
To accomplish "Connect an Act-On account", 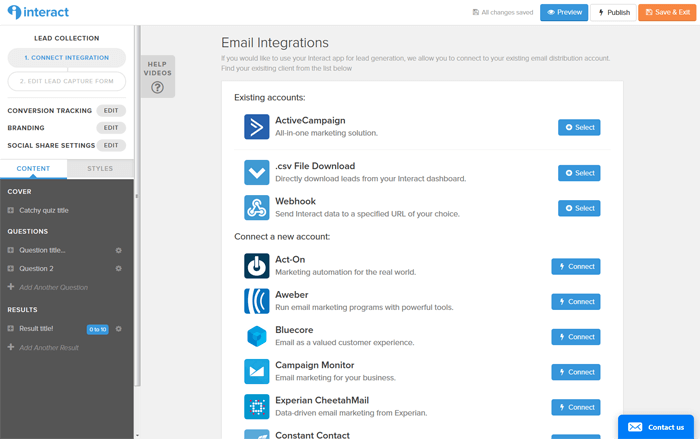I will [x=576, y=267].
